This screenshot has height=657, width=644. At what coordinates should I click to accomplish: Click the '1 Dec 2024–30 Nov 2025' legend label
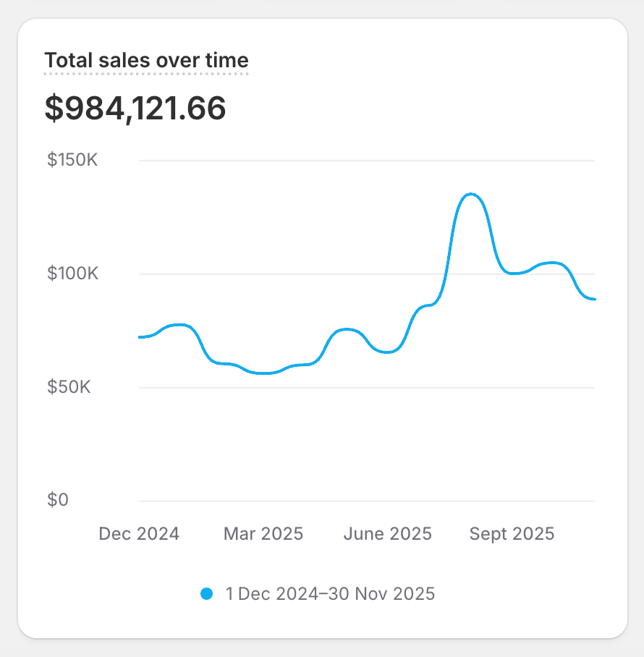point(330,594)
